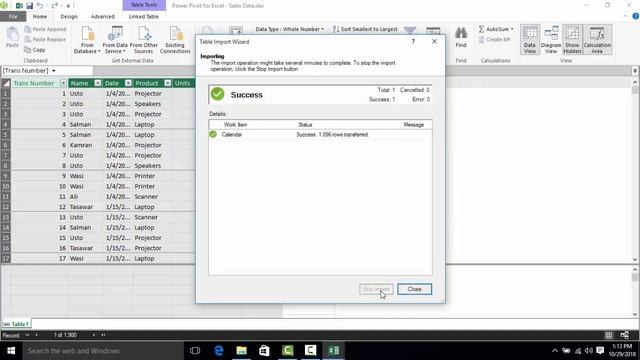Image resolution: width=640 pixels, height=360 pixels.
Task: Open the Date column filter dropdown
Action: (128, 83)
